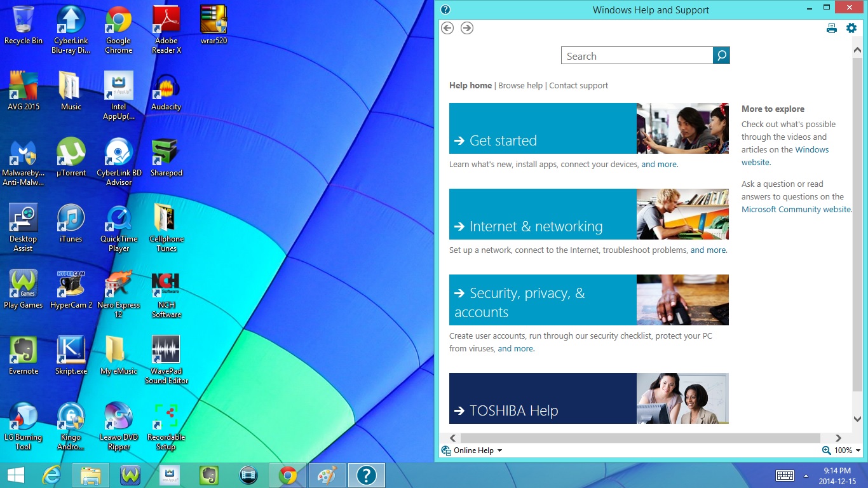This screenshot has width=868, height=488.
Task: Go back in Windows Help
Action: coord(447,28)
